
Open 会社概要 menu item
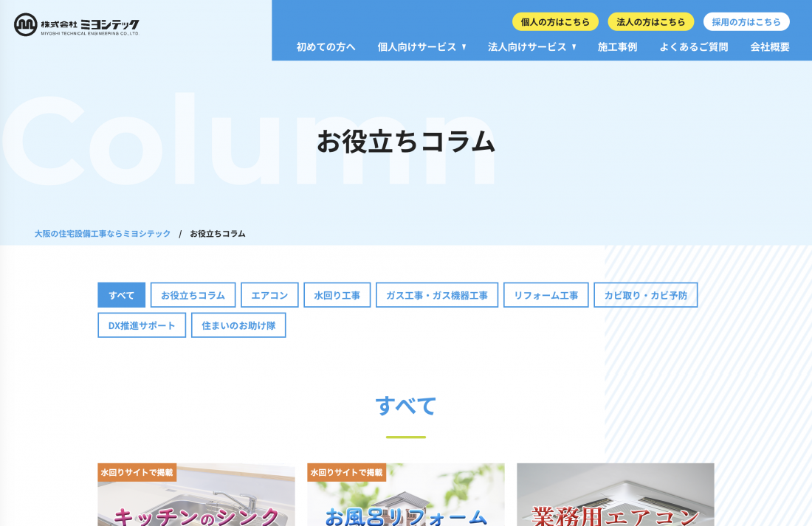pos(769,47)
